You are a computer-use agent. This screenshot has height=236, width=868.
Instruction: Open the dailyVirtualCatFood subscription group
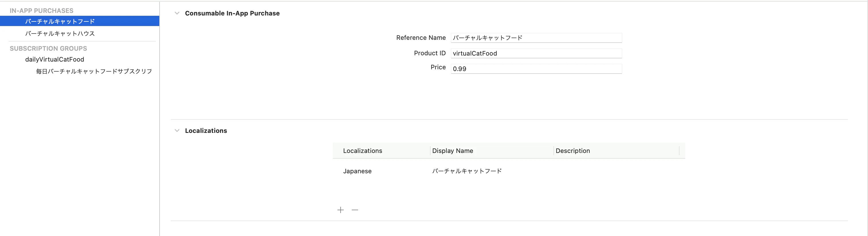click(x=55, y=59)
